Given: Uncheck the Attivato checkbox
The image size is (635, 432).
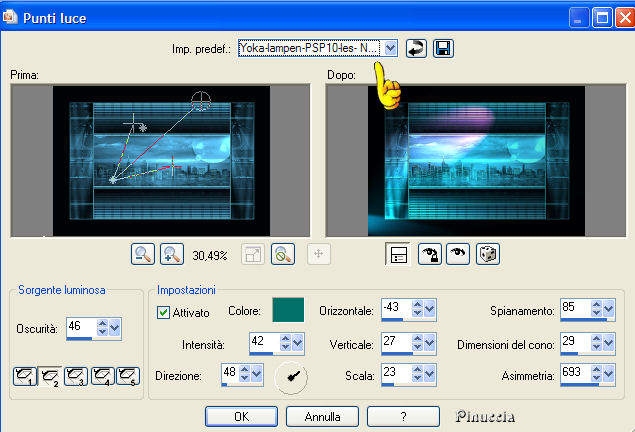Looking at the screenshot, I should click(163, 312).
